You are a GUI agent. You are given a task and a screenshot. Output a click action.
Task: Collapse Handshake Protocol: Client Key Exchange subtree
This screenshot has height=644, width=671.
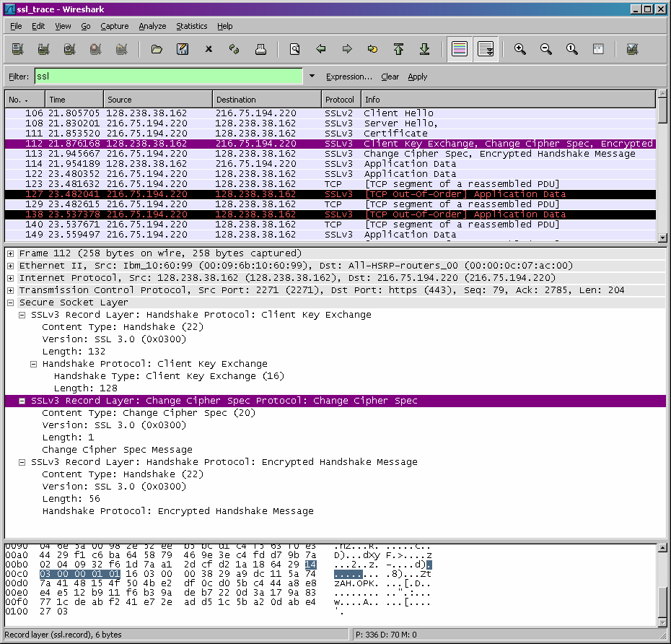click(33, 364)
